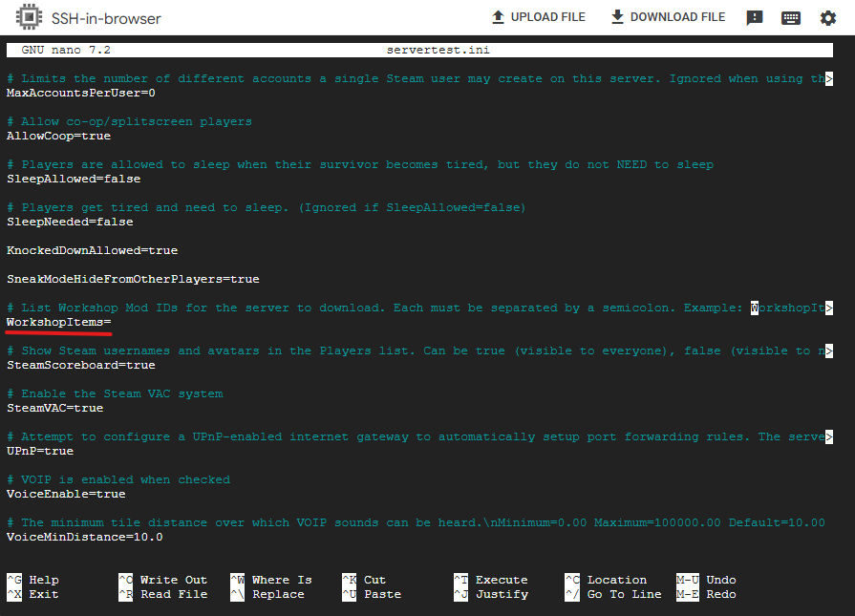Click the Players get tired comment line
The image size is (855, 616).
267,207
